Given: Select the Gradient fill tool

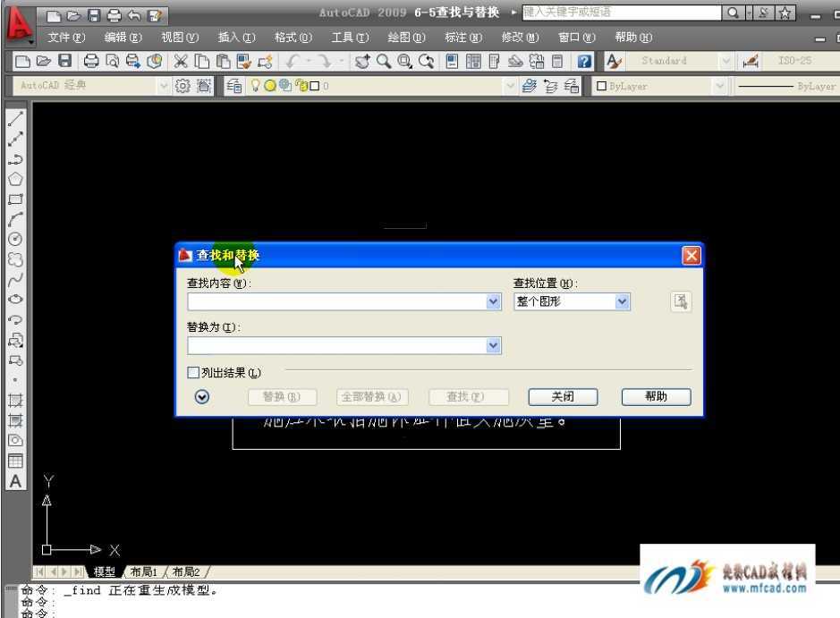Looking at the screenshot, I should tap(15, 420).
